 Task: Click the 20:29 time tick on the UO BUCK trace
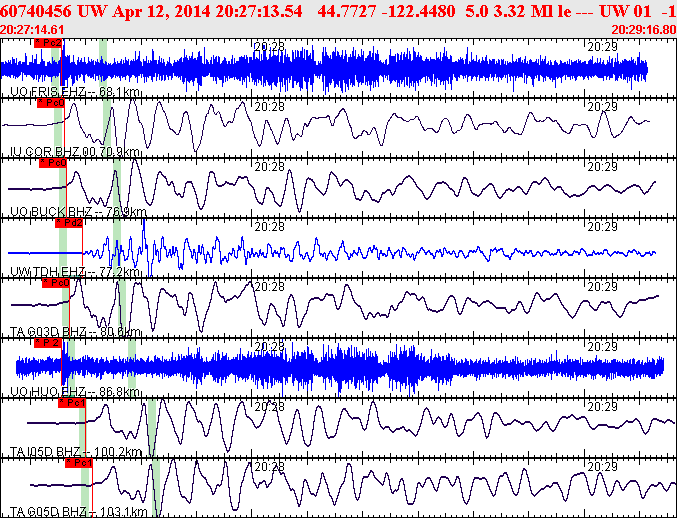click(x=602, y=166)
